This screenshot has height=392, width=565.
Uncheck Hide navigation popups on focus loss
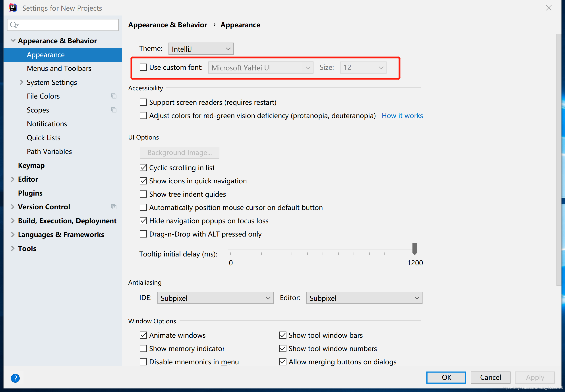[143, 220]
